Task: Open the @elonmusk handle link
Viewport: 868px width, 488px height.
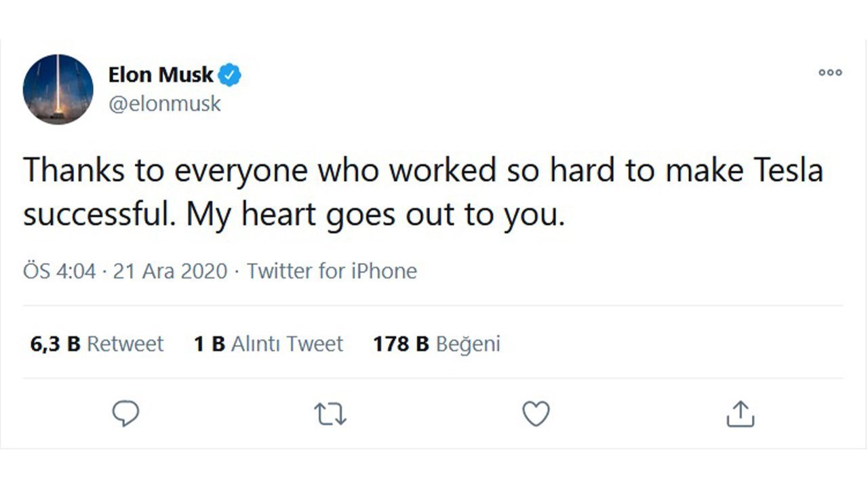Action: [x=165, y=105]
